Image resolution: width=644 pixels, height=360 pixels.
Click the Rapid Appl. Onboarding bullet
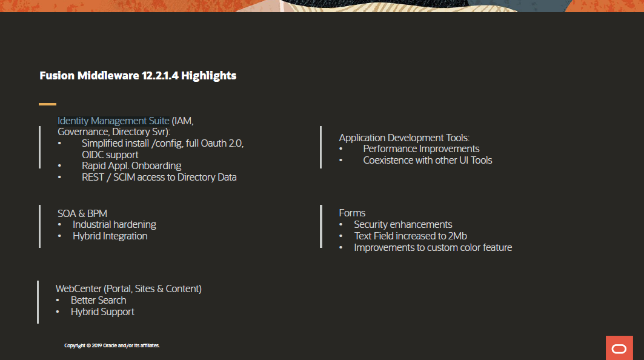point(131,165)
